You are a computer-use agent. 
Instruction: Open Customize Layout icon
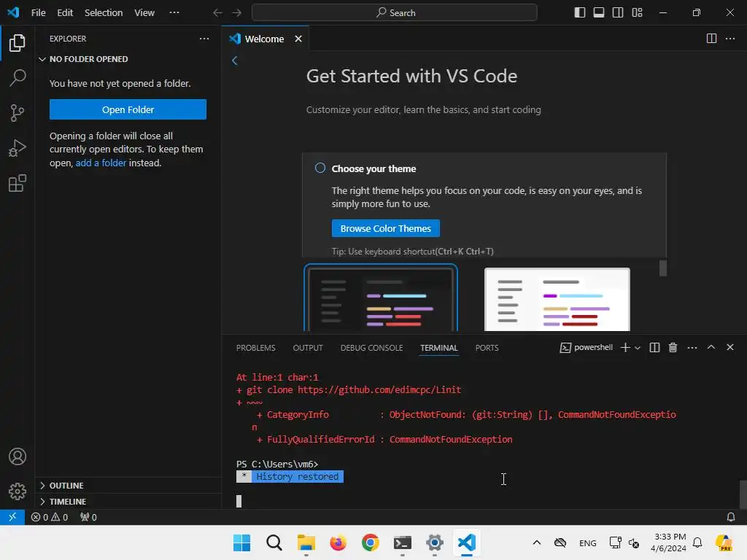(637, 12)
